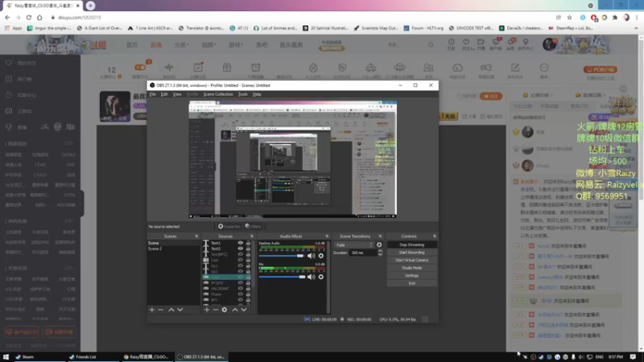Click the Controls dock pop-out icon

click(x=435, y=237)
